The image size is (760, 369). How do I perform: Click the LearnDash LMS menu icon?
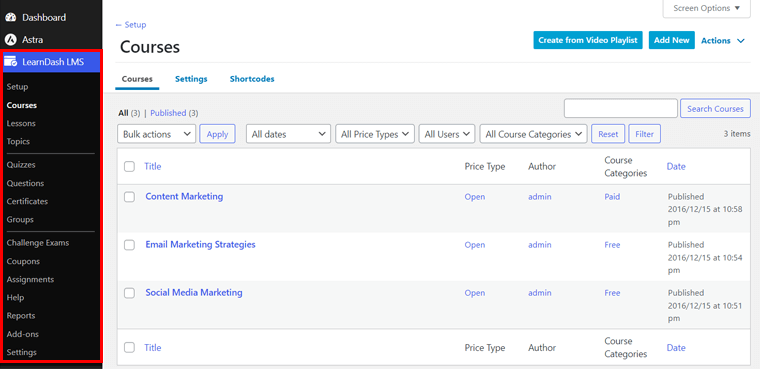11,62
